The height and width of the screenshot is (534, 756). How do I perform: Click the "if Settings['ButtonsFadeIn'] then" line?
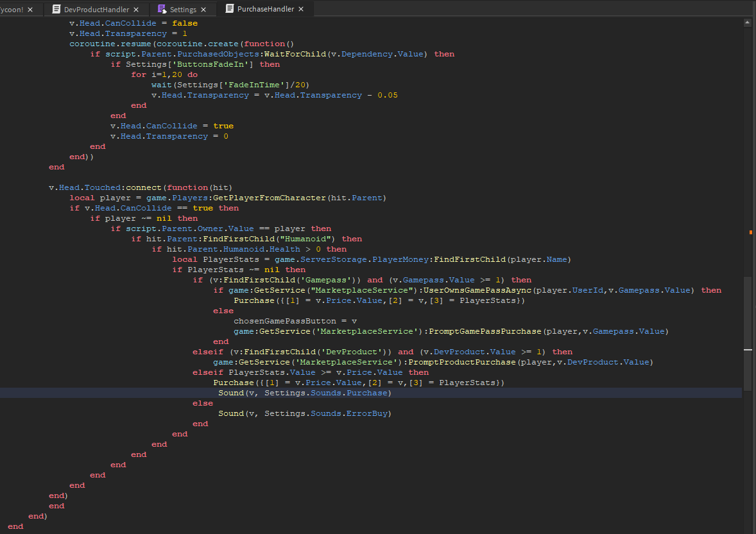pos(195,64)
